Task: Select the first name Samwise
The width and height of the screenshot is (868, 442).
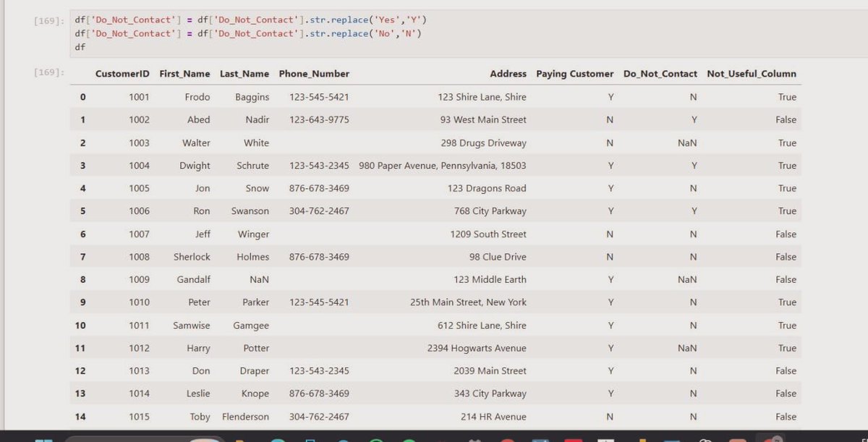Action: point(192,326)
